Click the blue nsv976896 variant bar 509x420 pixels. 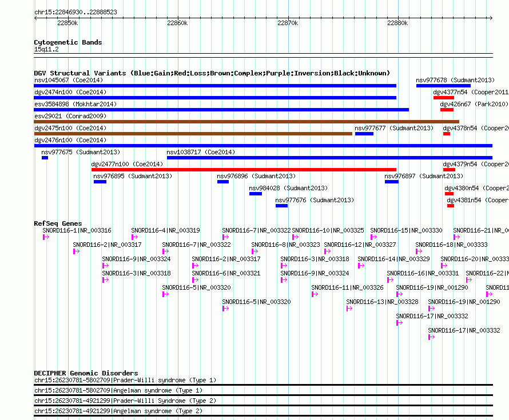pyautogui.click(x=223, y=182)
